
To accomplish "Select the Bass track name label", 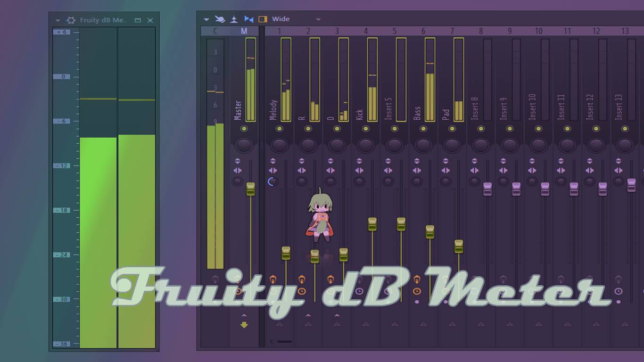I will coord(417,114).
